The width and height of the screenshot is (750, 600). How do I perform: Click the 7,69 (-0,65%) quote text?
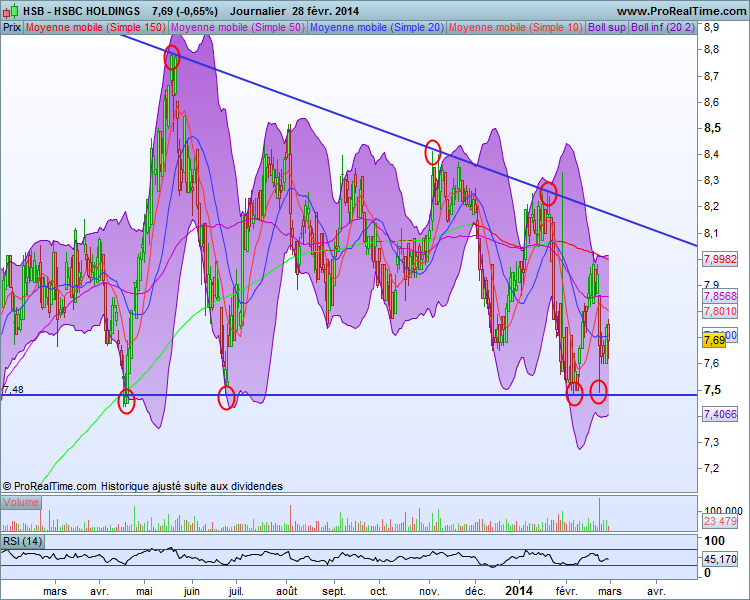coord(185,11)
